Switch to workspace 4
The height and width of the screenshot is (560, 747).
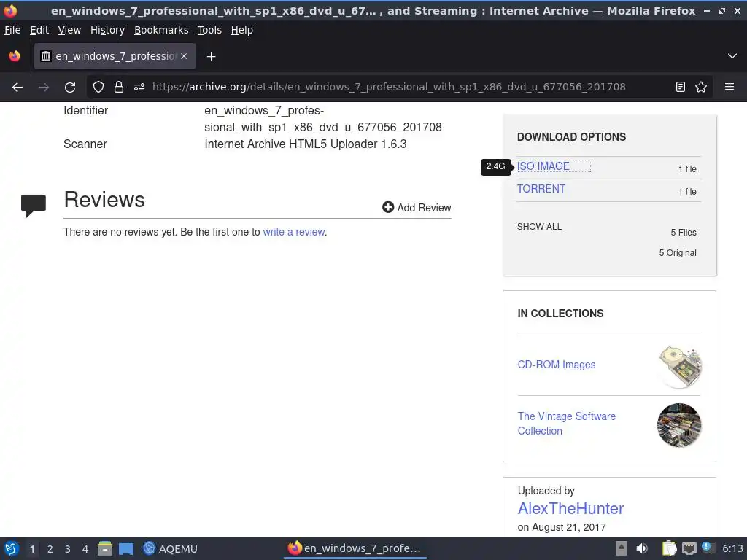(85, 549)
